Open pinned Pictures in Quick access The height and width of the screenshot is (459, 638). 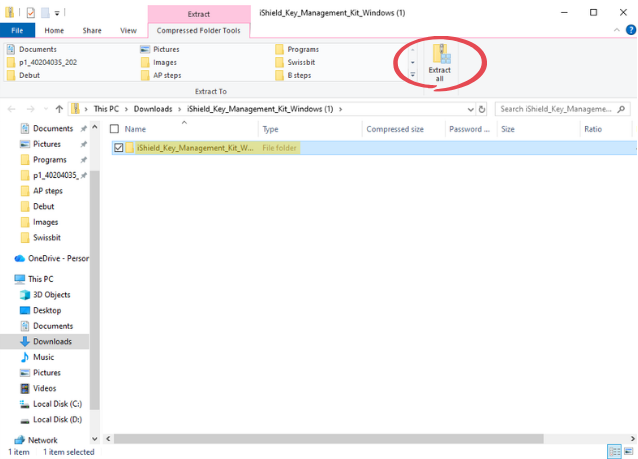tap(47, 144)
